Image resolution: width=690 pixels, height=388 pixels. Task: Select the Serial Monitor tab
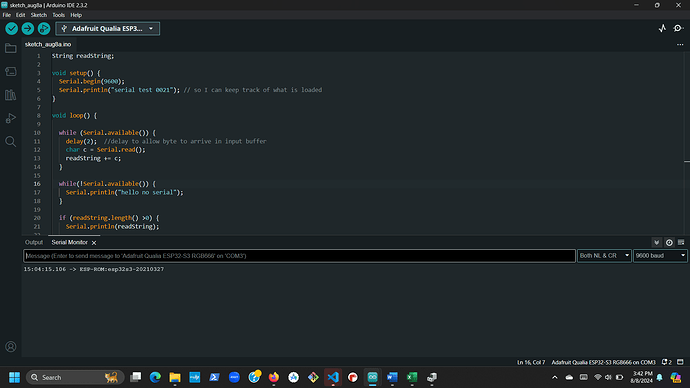(70, 242)
